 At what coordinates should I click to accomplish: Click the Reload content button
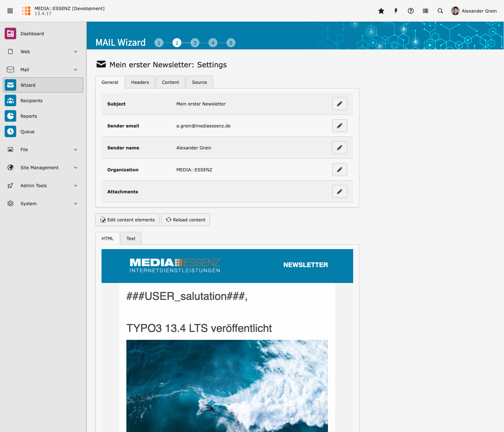(x=185, y=220)
